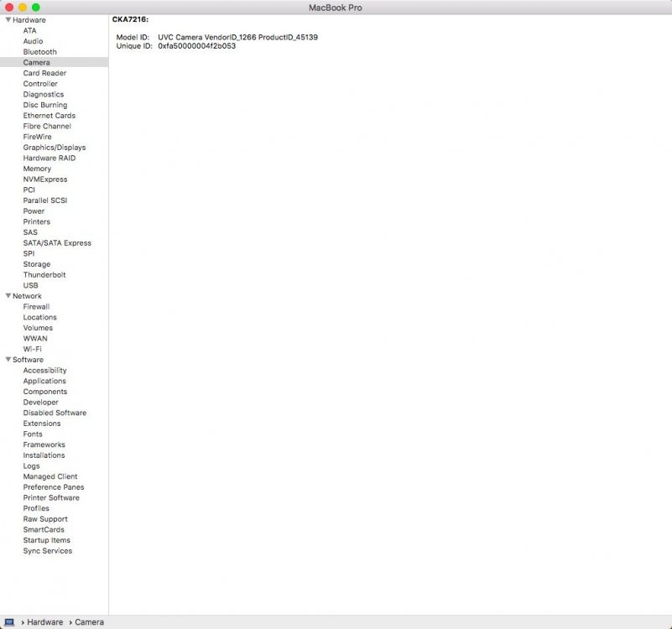Click the Model ID value text

coord(238,37)
